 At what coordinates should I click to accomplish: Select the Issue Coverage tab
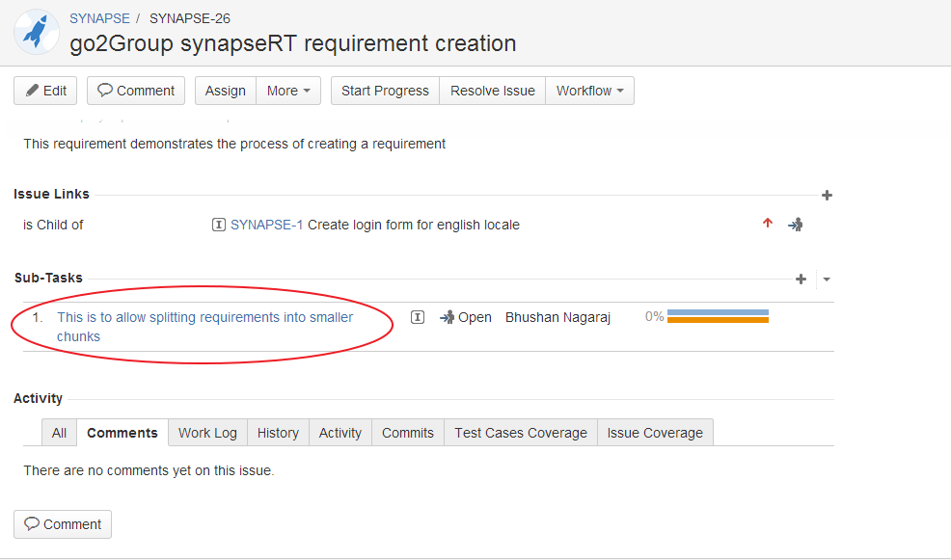tap(655, 433)
